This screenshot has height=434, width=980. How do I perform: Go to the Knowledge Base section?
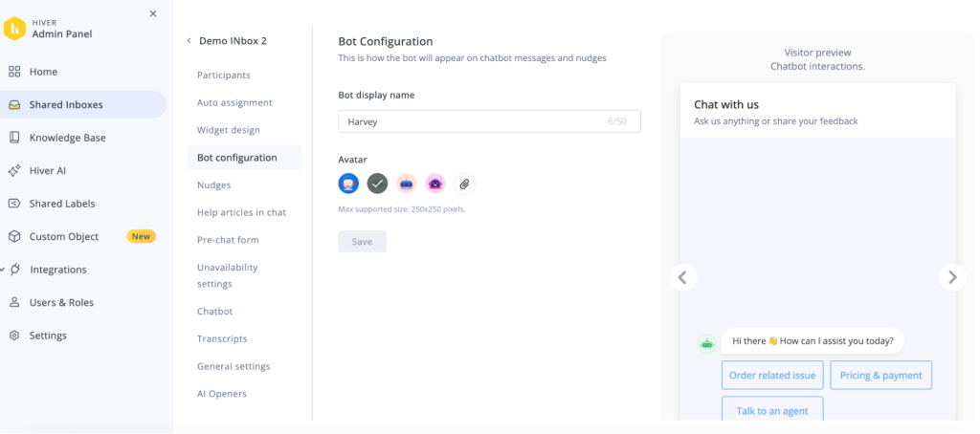coord(67,138)
